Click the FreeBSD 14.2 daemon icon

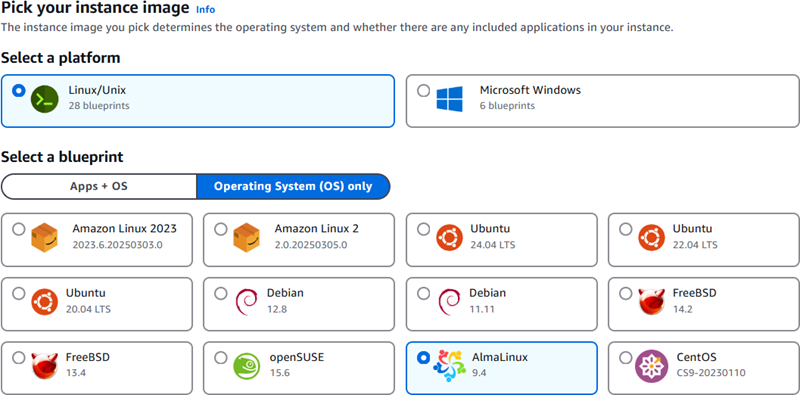(652, 302)
